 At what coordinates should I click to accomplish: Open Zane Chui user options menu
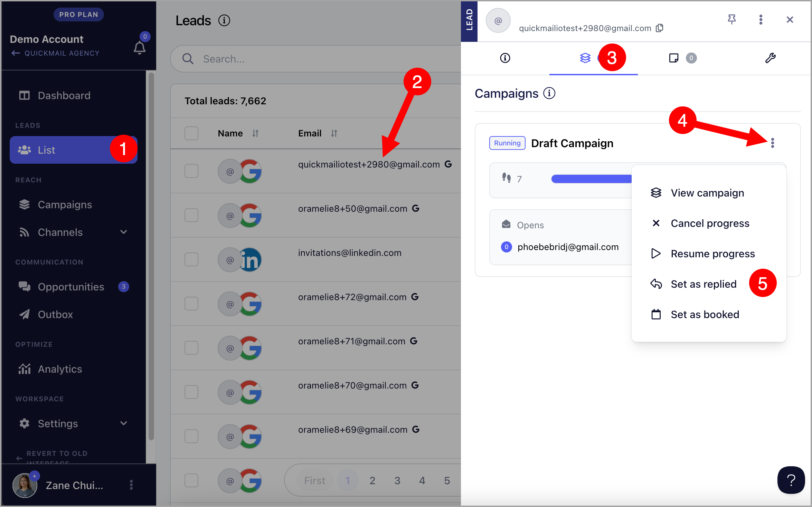[x=131, y=485]
